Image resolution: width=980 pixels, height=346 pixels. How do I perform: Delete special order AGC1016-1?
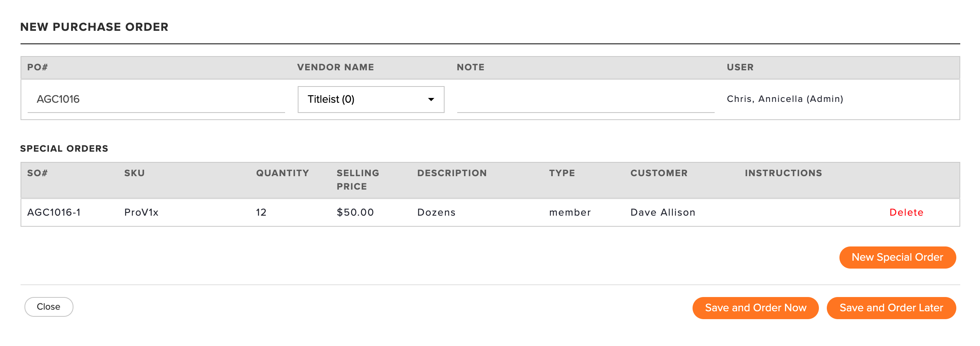(906, 212)
